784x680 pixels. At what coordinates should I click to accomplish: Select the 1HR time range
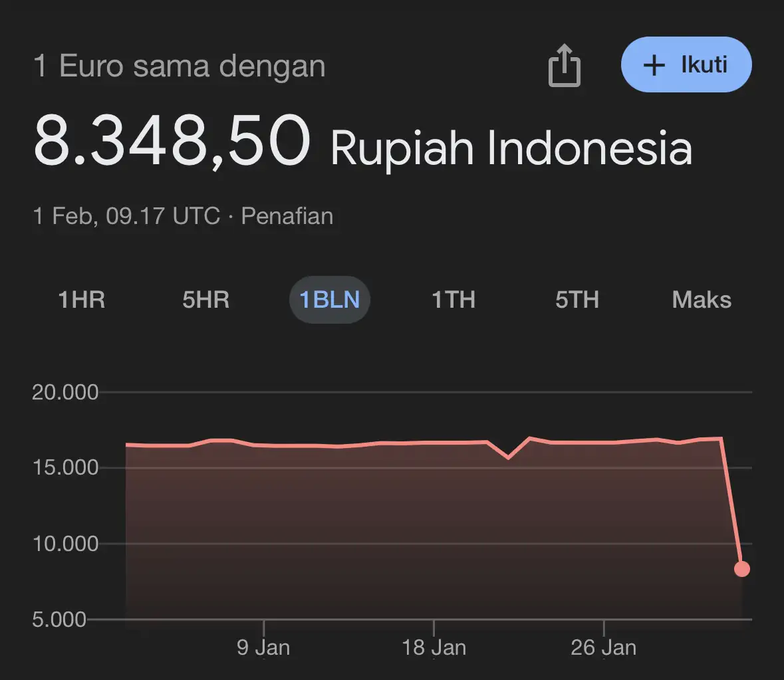[81, 300]
